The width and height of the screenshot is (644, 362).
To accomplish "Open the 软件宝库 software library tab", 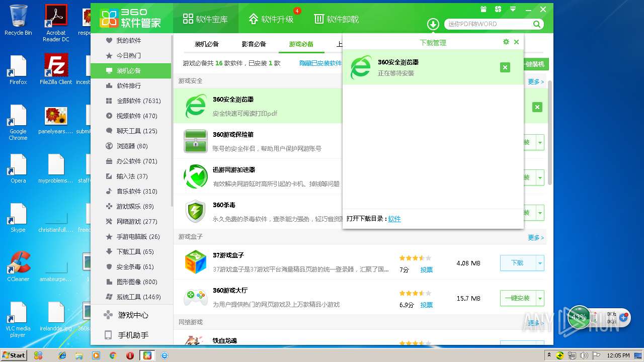I will tap(205, 19).
